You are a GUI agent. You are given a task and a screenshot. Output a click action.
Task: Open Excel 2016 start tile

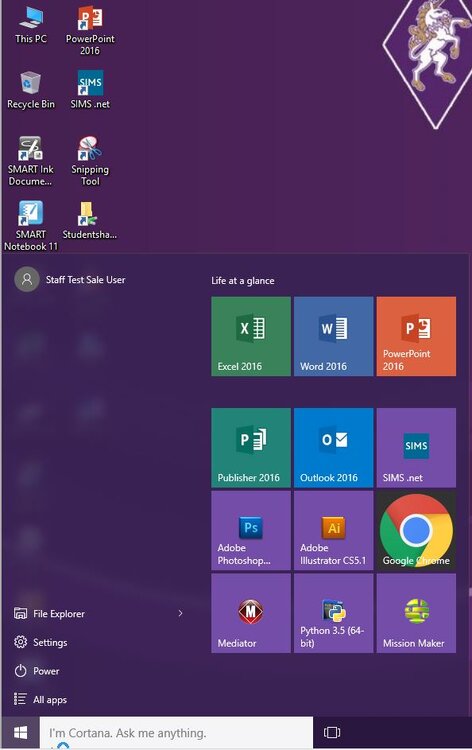click(251, 336)
